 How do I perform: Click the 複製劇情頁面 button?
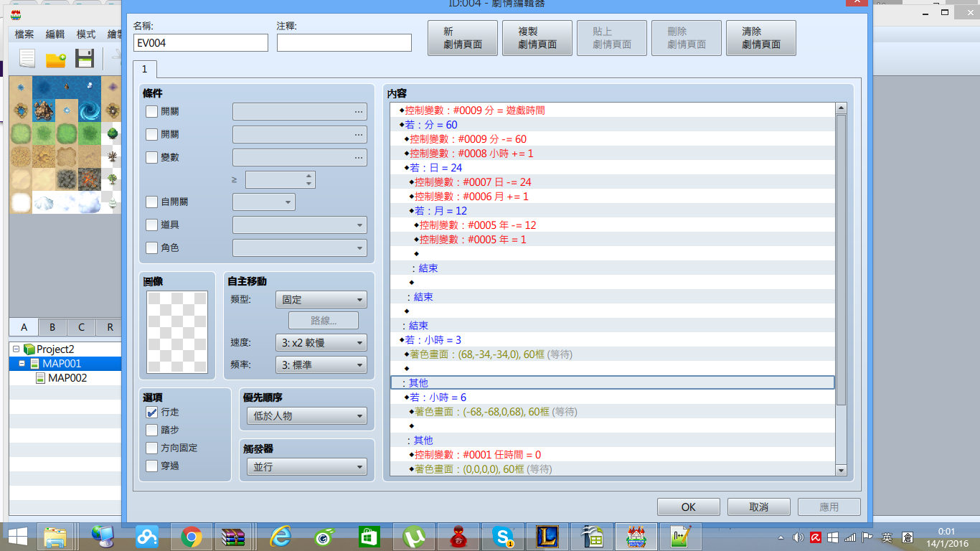point(537,38)
